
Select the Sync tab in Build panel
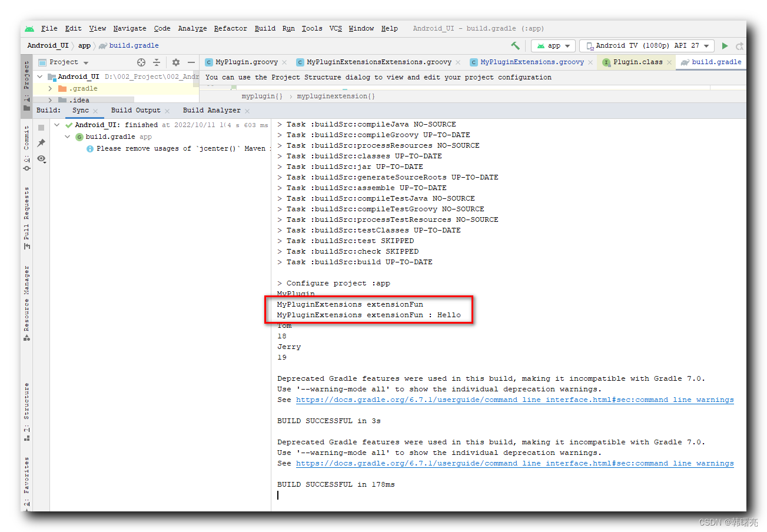pyautogui.click(x=81, y=110)
